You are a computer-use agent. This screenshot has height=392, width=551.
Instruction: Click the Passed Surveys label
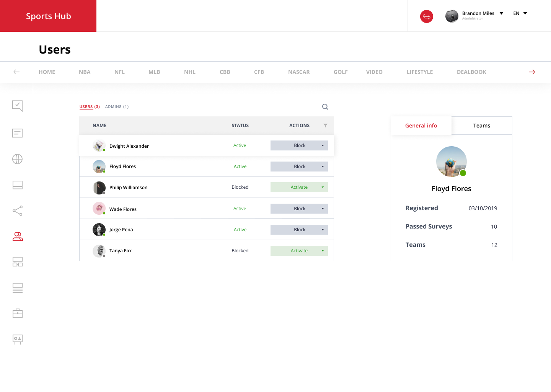click(x=429, y=227)
